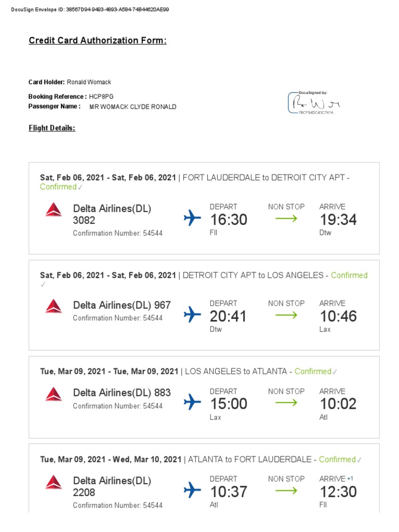Click the Delta logo next to flight 967
Screen dimensions: 399x532
tap(54, 307)
